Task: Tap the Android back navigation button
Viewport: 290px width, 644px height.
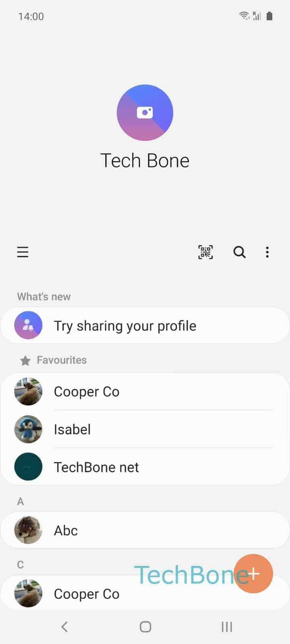Action: click(x=64, y=627)
